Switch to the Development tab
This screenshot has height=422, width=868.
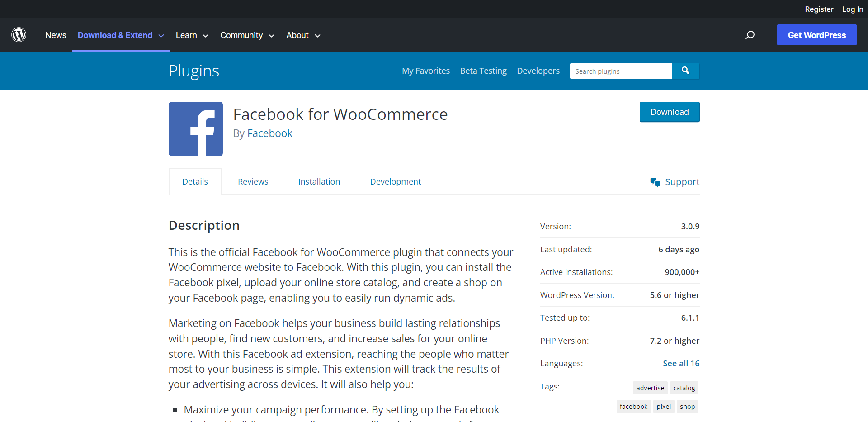click(395, 181)
